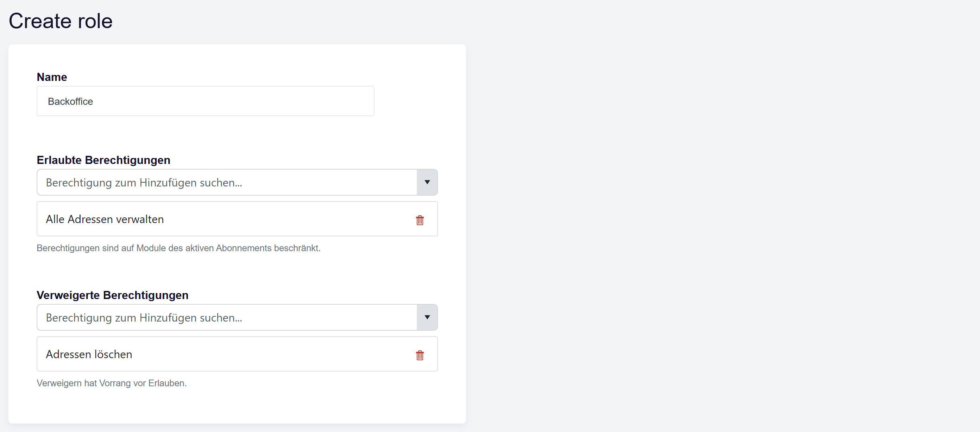980x432 pixels.
Task: Focus the Name field containing 'Backoffice'
Action: click(206, 101)
